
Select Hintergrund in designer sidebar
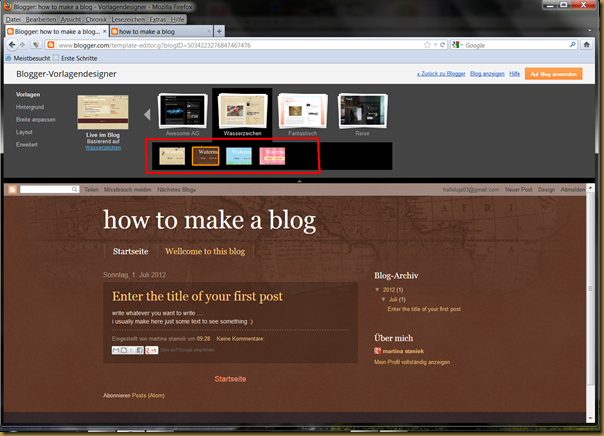pos(30,107)
